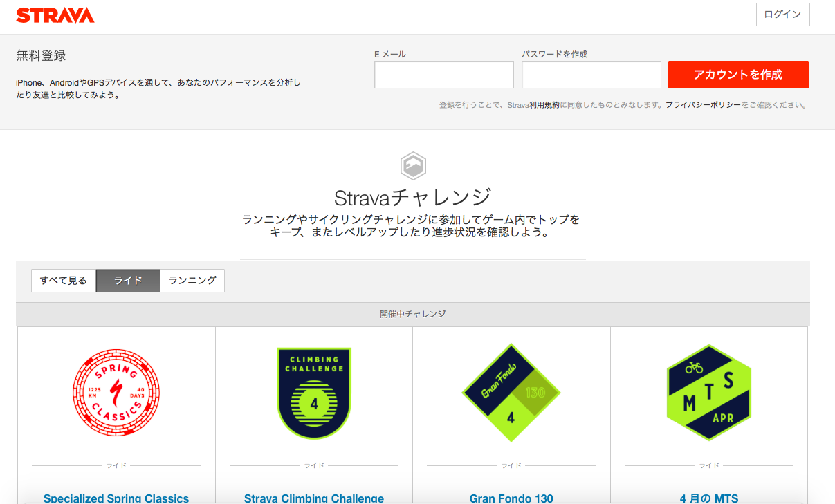This screenshot has width=835, height=504.
Task: Focus the パスワードを作成 input field
Action: tap(591, 75)
